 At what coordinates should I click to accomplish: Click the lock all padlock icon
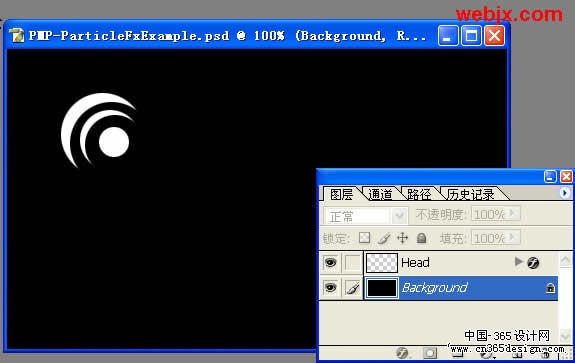pos(422,238)
